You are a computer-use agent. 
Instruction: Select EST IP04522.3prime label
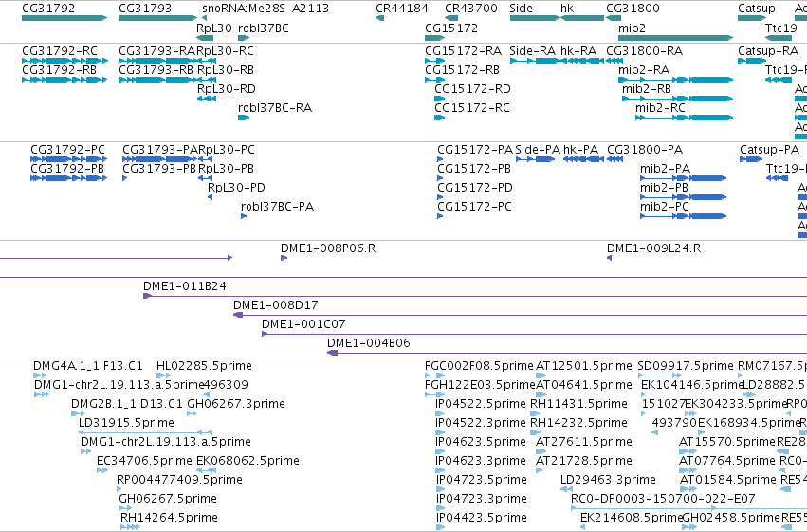(481, 423)
